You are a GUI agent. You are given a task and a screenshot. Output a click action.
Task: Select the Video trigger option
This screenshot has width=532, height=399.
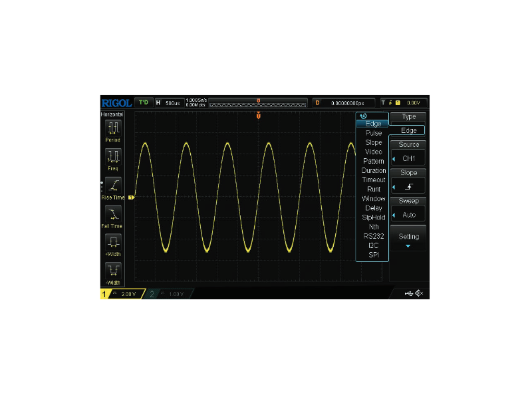tap(374, 152)
